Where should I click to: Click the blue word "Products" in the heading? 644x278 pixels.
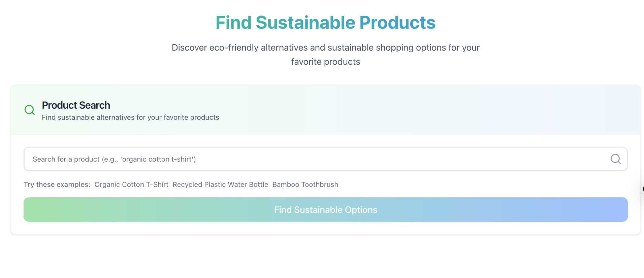click(x=397, y=23)
